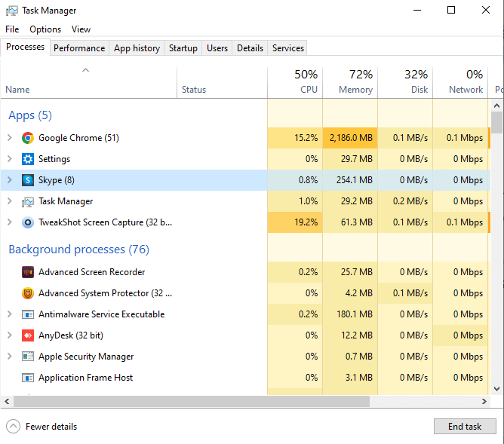Image resolution: width=504 pixels, height=444 pixels.
Task: Click the Application Frame Host icon
Action: (28, 378)
